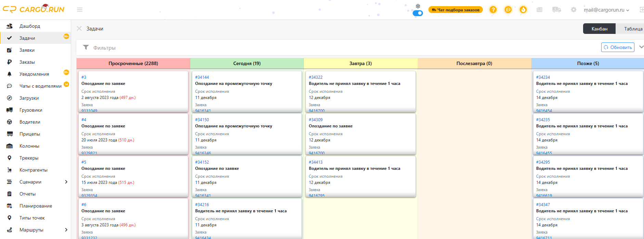Expand the Маршруты submenu
Viewport: 644px width, 239px height.
[66, 230]
